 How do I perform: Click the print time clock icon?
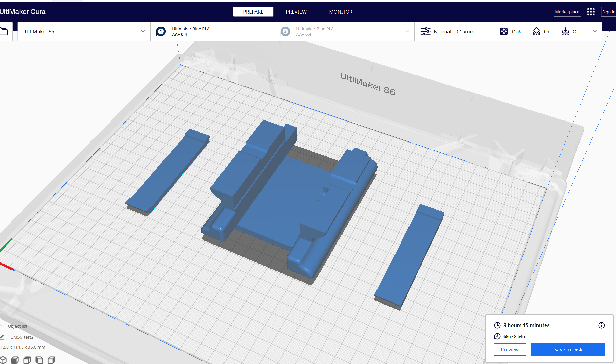pyautogui.click(x=497, y=325)
